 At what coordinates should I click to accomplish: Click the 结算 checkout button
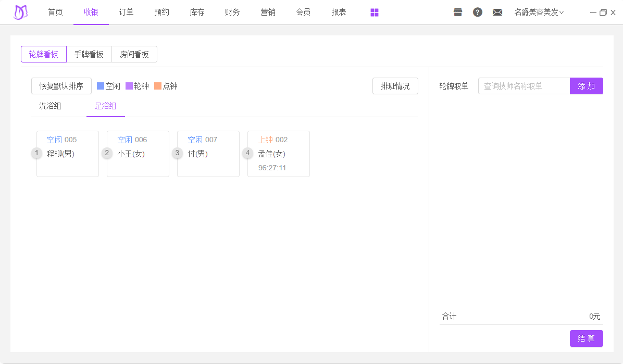(x=586, y=338)
